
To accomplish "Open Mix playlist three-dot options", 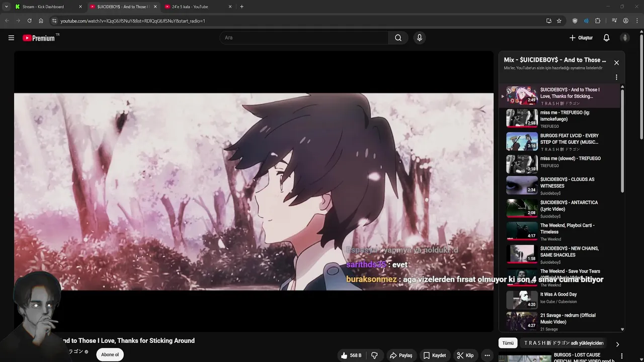I will point(616,77).
